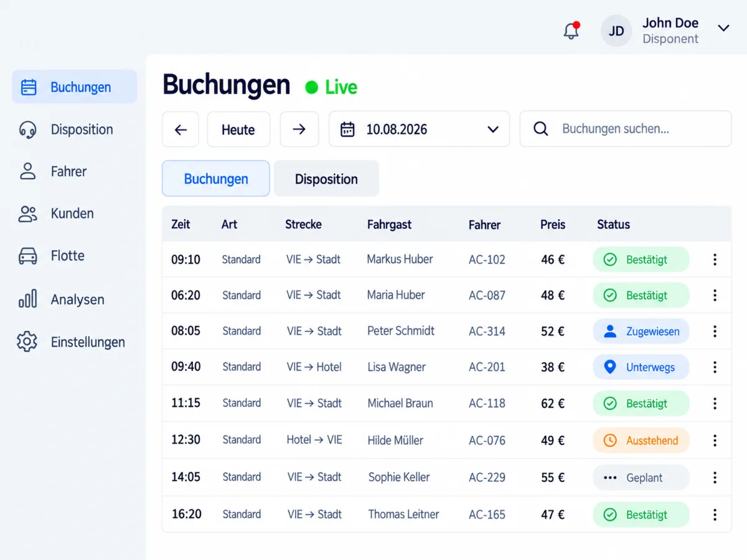The height and width of the screenshot is (560, 747).
Task: Click passenger name Markus Huber
Action: (400, 259)
